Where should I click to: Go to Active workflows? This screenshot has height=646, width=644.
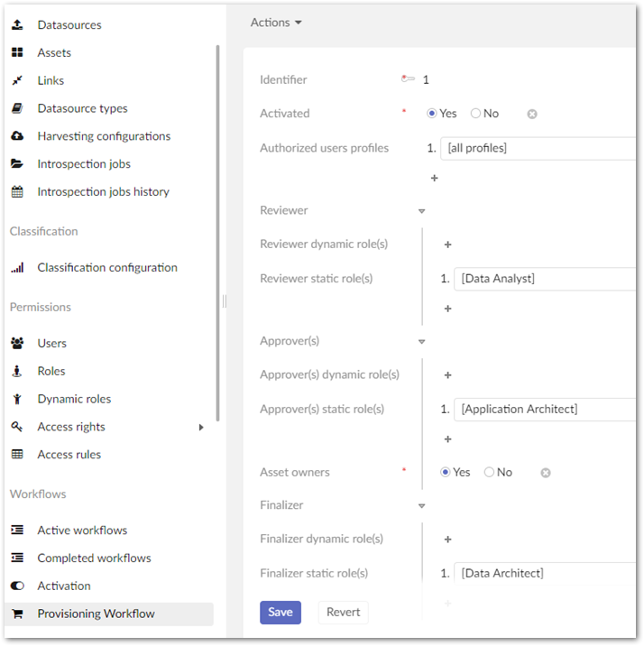[82, 531]
